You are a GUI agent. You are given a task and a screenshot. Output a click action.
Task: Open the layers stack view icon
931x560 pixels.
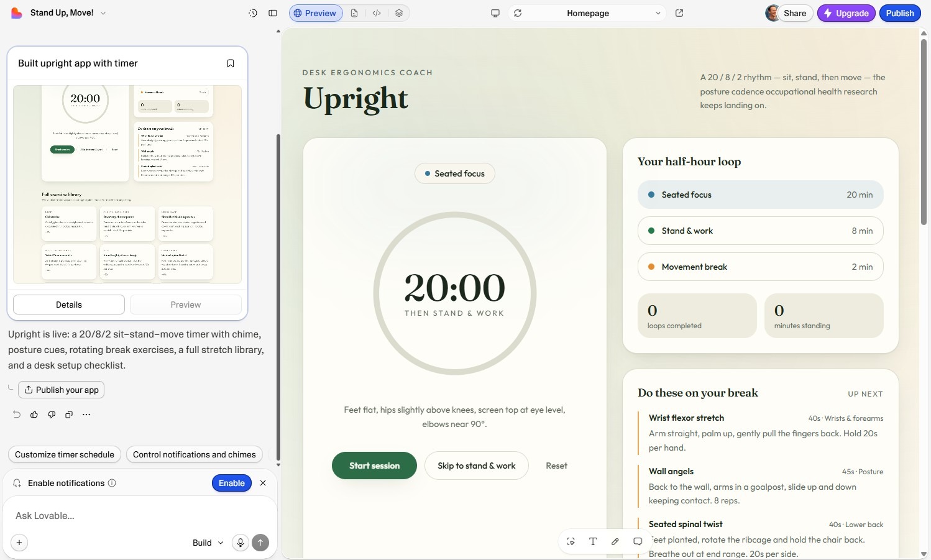399,13
